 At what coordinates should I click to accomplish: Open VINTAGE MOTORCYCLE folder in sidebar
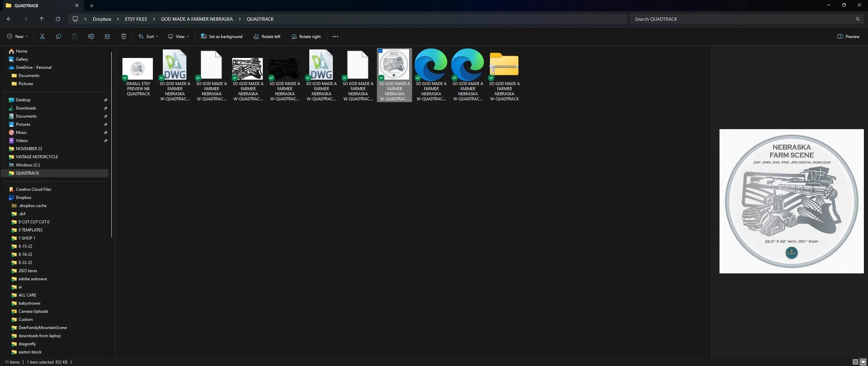(37, 157)
